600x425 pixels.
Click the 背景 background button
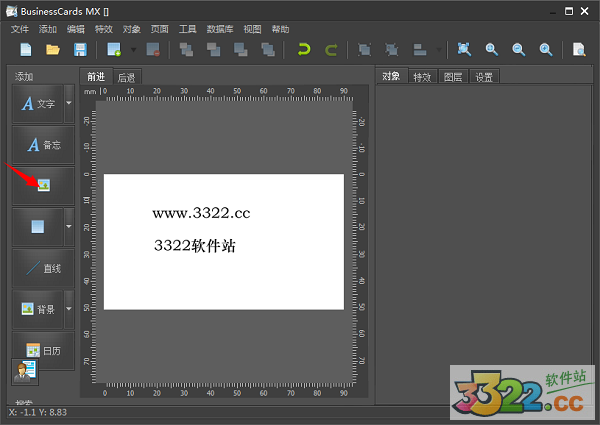pyautogui.click(x=38, y=309)
